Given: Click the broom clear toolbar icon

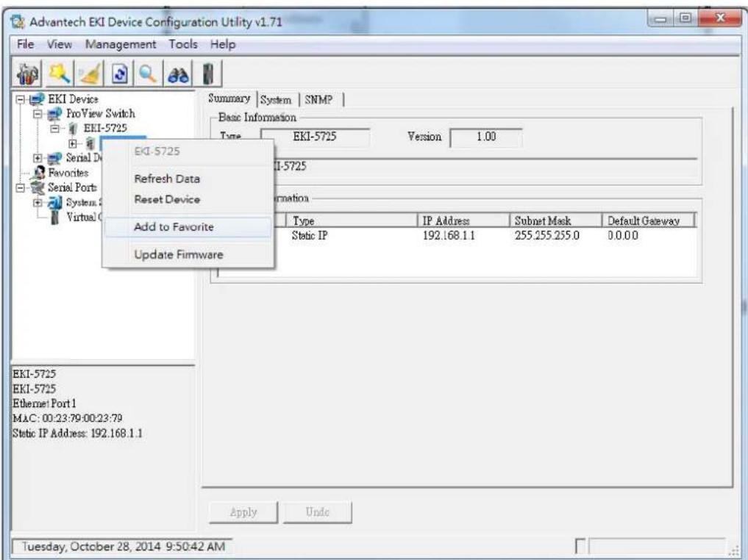Looking at the screenshot, I should pyautogui.click(x=90, y=74).
